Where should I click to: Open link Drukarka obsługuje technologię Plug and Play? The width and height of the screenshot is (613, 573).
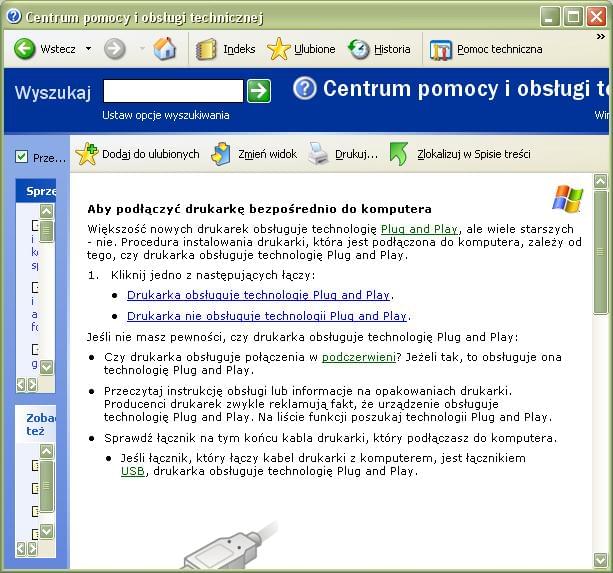[x=258, y=295]
